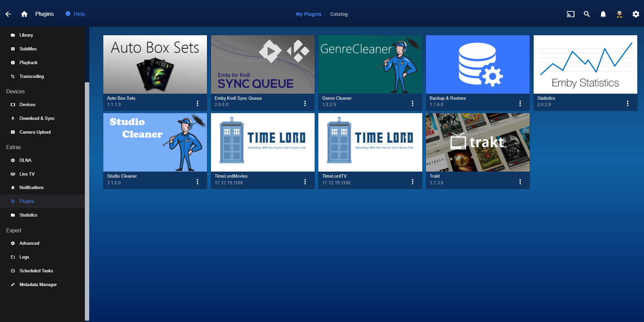Screen dimensions: 644x322
Task: Open notifications bell icon in header
Action: pos(603,14)
